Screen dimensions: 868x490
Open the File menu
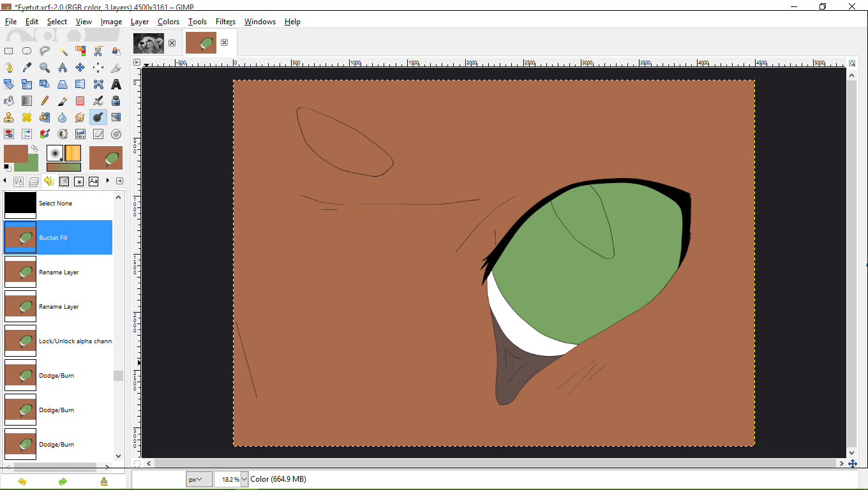tap(11, 22)
